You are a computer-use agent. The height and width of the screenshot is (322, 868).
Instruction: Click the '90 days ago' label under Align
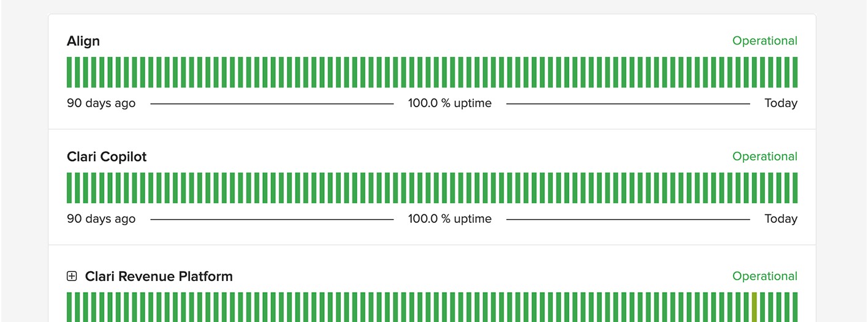101,103
